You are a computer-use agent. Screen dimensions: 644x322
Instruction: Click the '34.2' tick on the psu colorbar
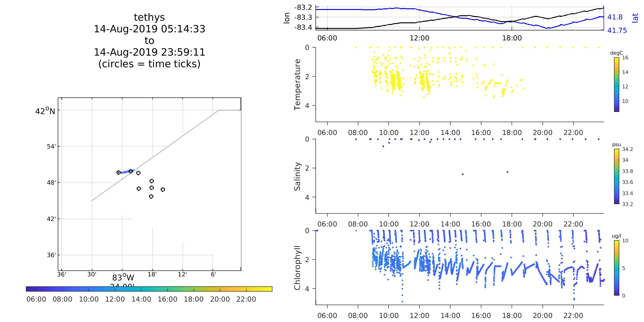(628, 149)
